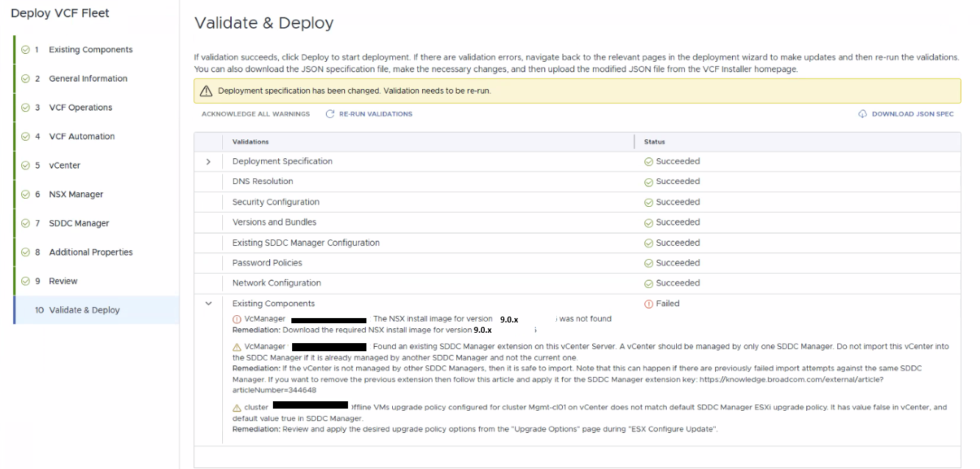Viewport: 980px width, 469px height.
Task: Select the Existing Components step in sidebar
Action: [x=90, y=50]
